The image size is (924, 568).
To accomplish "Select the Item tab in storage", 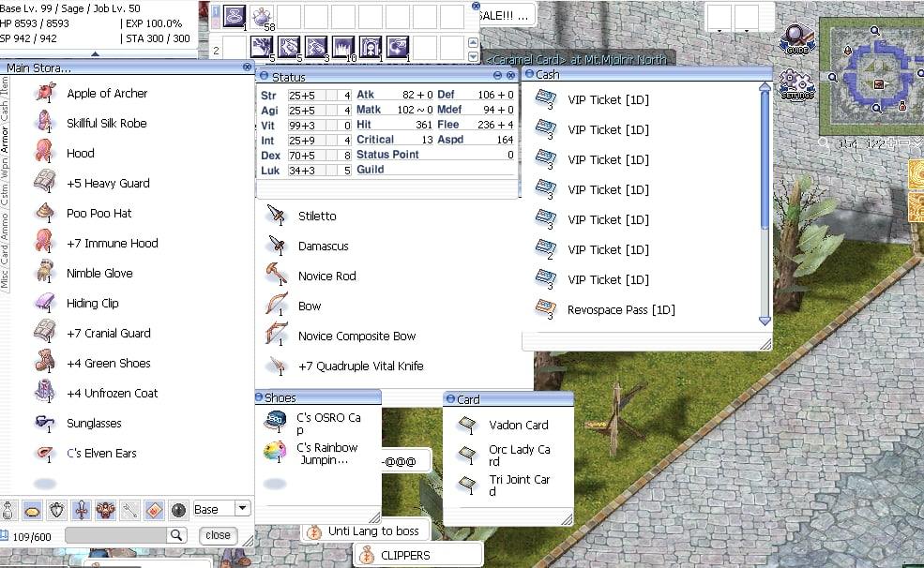I will point(5,87).
